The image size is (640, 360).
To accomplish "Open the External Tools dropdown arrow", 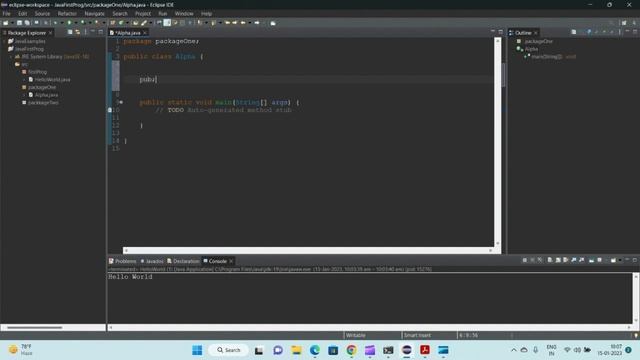I will (x=104, y=23).
